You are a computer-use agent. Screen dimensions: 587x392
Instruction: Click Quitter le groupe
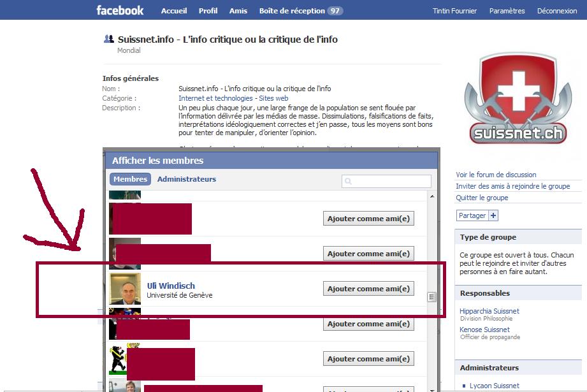(482, 198)
